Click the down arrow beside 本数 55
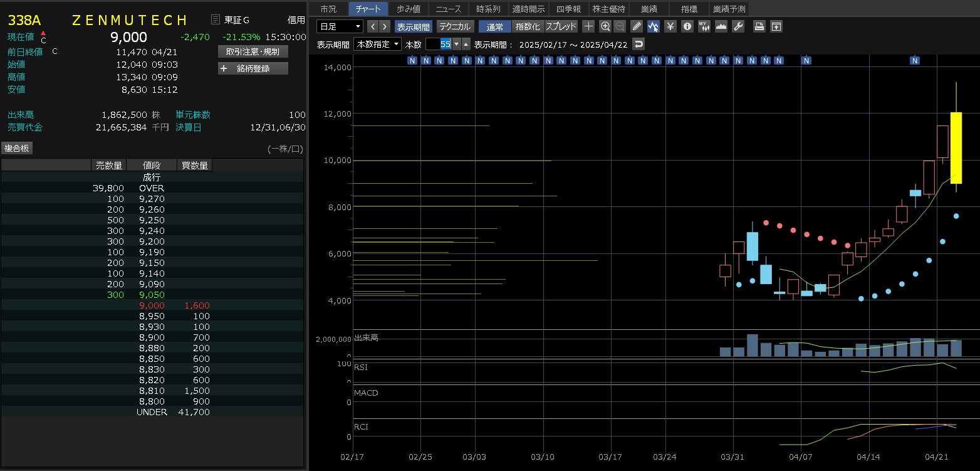 tap(456, 44)
